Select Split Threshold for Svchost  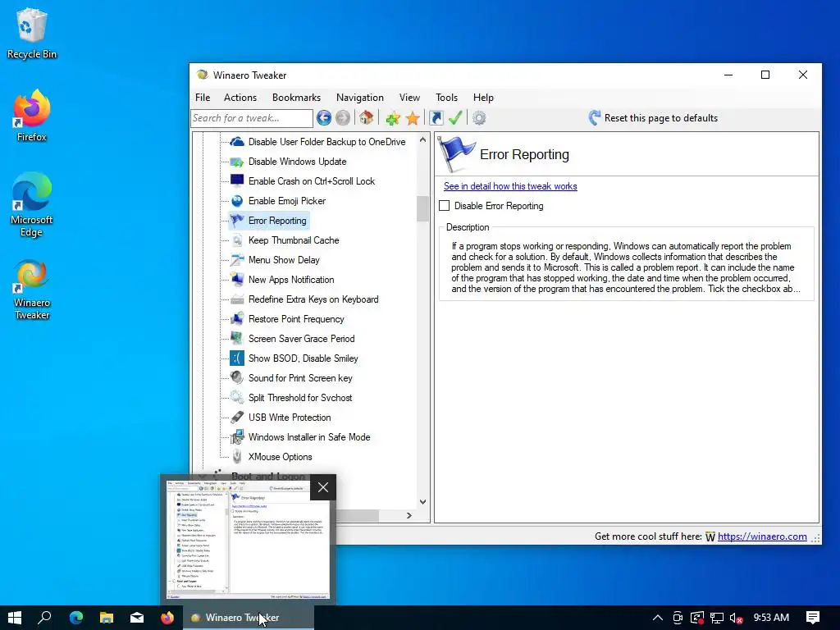coord(300,398)
